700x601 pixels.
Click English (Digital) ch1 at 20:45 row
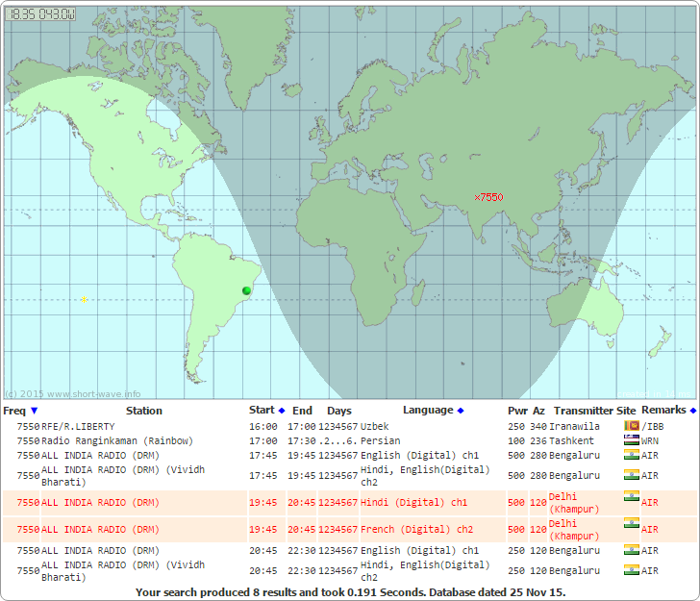click(419, 551)
